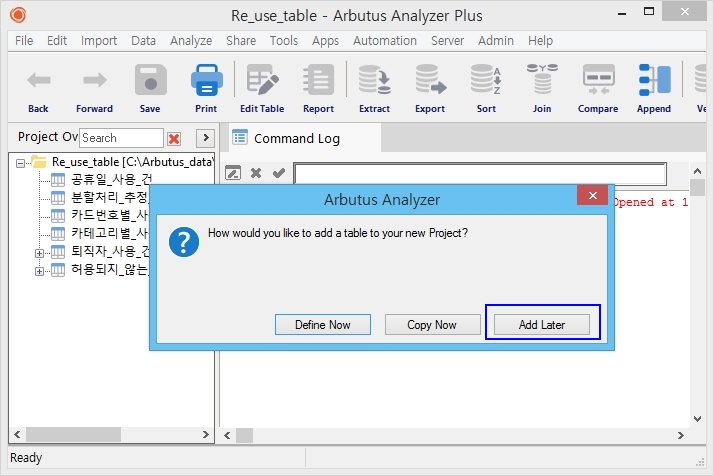Choose the Sort toolbar icon
714x476 pixels.
[486, 80]
